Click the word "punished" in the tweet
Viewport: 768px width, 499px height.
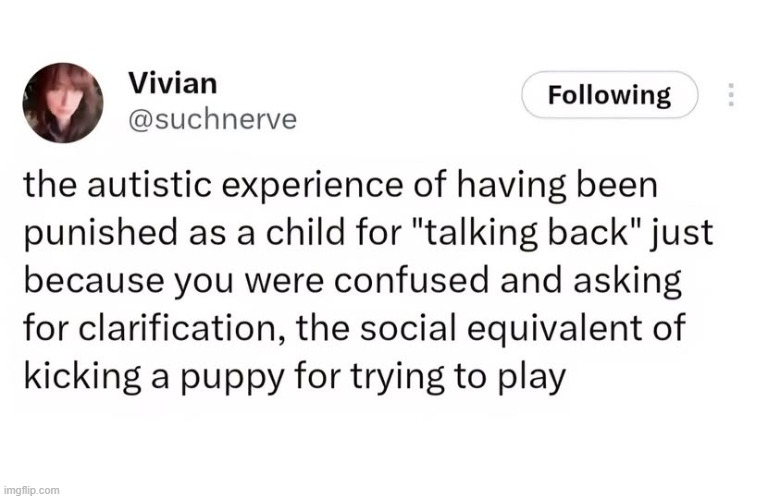86,234
